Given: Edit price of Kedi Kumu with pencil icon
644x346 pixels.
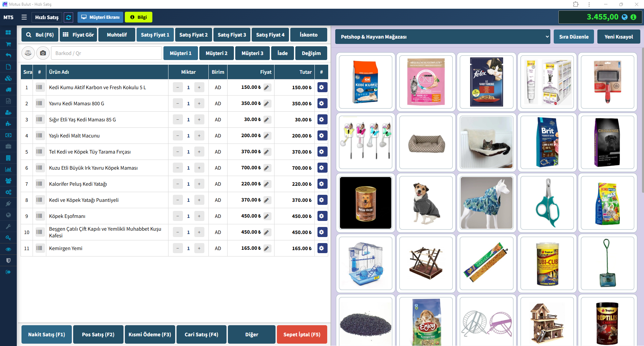Looking at the screenshot, I should [267, 87].
